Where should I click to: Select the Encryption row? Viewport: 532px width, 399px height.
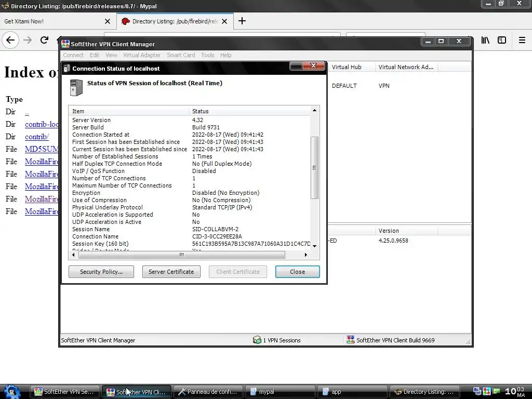[x=189, y=193]
